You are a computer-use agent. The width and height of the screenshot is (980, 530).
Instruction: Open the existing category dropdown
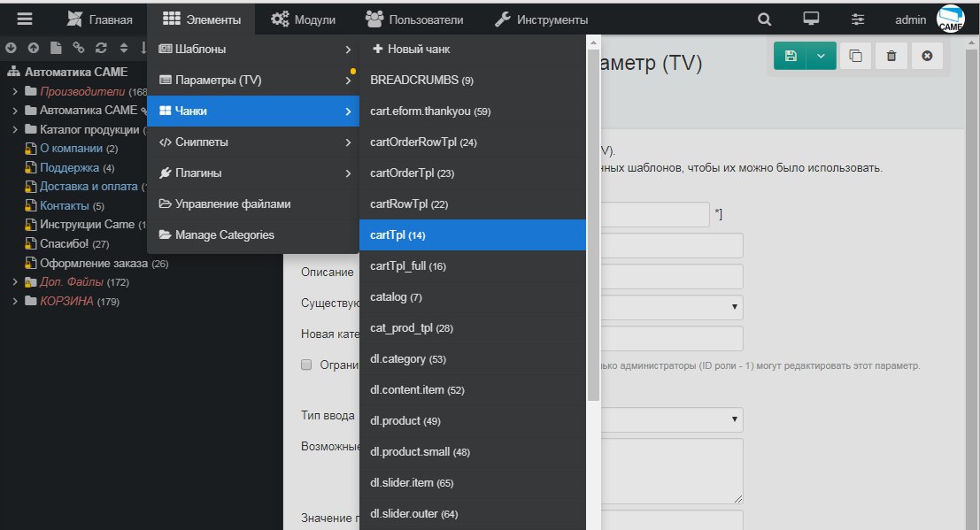click(671, 307)
